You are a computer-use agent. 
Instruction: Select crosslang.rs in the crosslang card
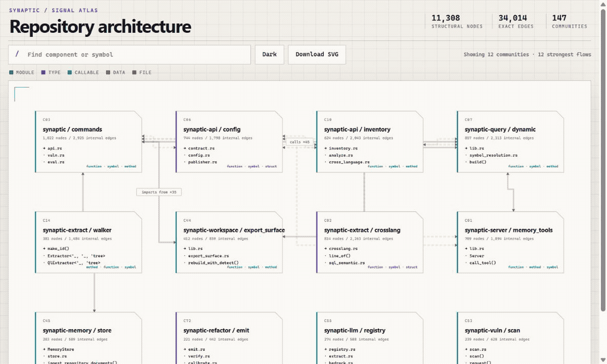tap(343, 249)
